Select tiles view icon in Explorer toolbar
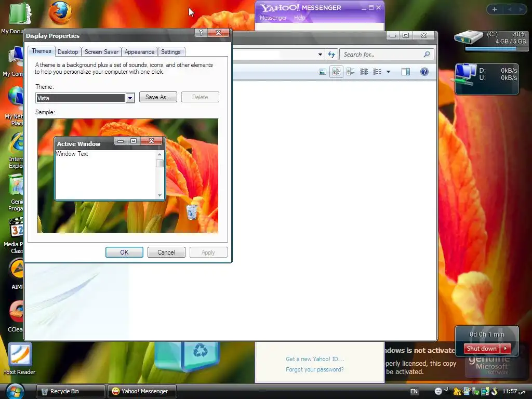The height and width of the screenshot is (399, 532). click(x=350, y=72)
